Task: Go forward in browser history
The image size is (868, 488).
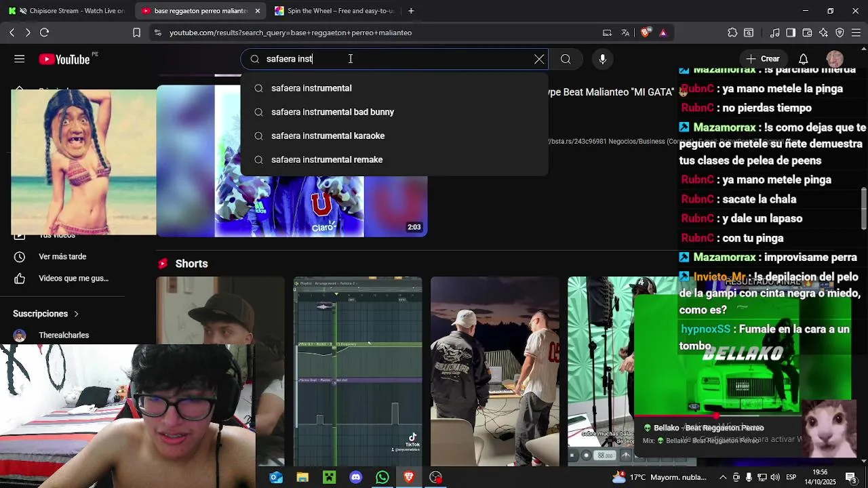Action: (28, 33)
